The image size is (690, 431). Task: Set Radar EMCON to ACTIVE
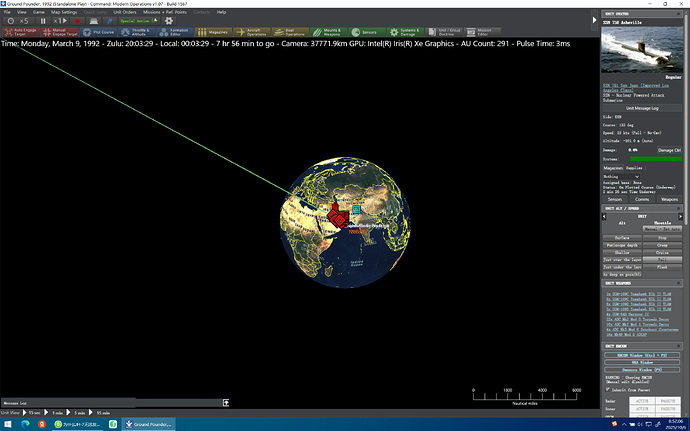tap(641, 400)
